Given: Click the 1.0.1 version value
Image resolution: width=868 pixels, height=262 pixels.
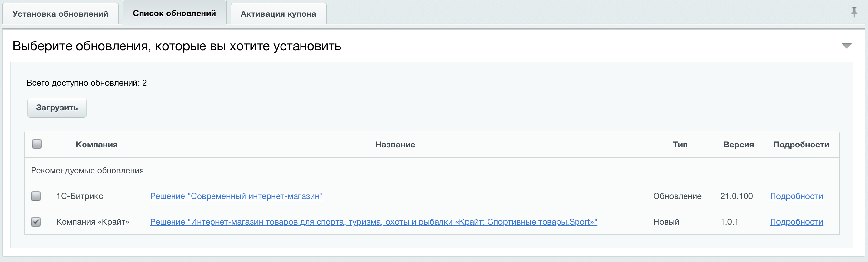Looking at the screenshot, I should pyautogui.click(x=729, y=222).
